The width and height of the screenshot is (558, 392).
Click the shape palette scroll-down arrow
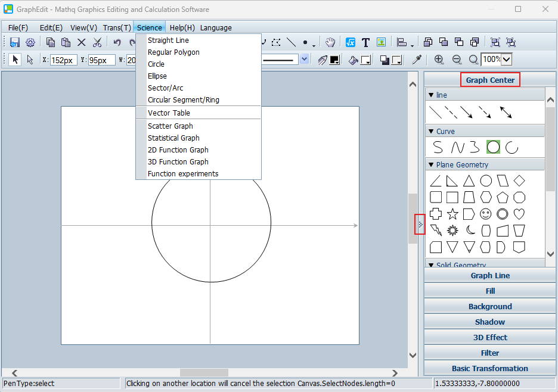tap(550, 254)
